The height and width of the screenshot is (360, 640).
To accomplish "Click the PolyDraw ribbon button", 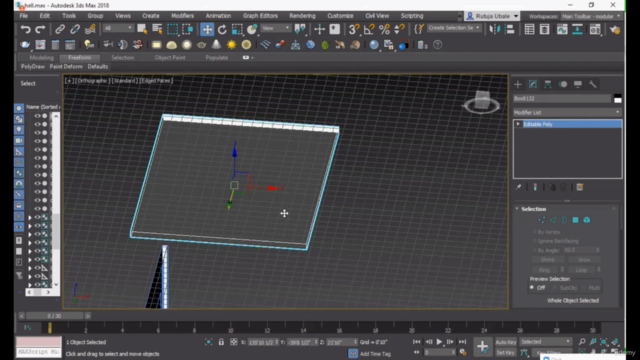I will [x=33, y=67].
